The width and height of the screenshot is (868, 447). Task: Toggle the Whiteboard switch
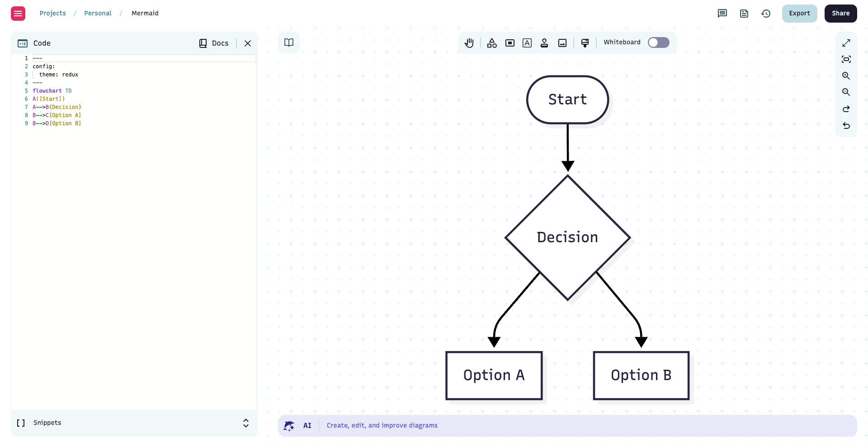point(658,42)
